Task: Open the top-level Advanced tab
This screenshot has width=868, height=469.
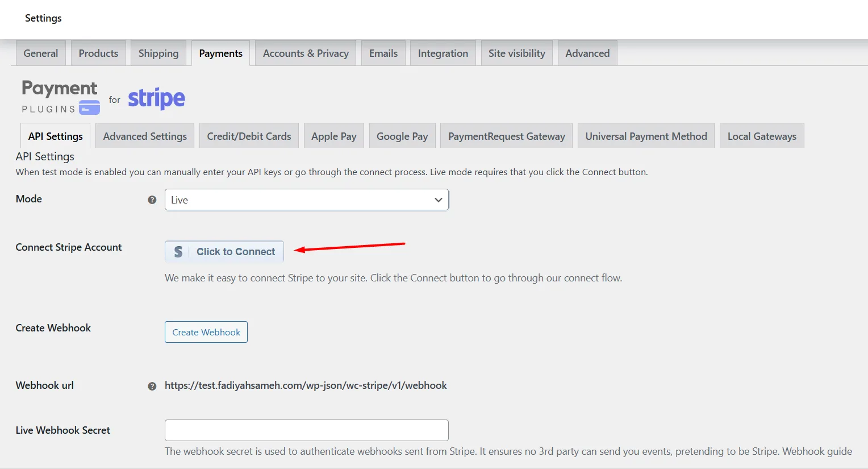Action: click(587, 53)
